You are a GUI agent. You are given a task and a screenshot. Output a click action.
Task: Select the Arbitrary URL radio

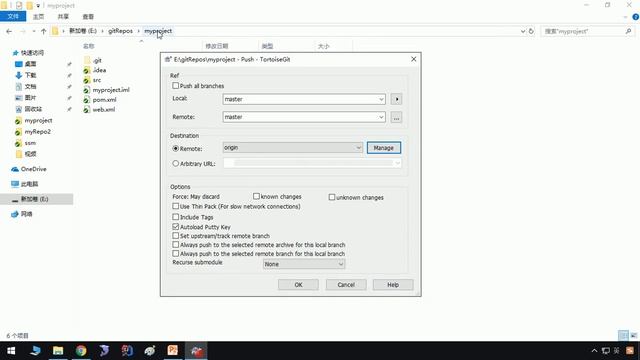(x=176, y=163)
